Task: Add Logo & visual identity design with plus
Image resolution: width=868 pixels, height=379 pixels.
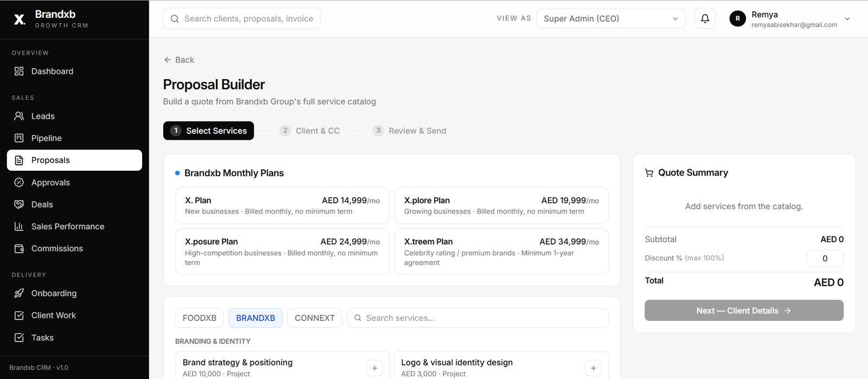Action: (593, 368)
